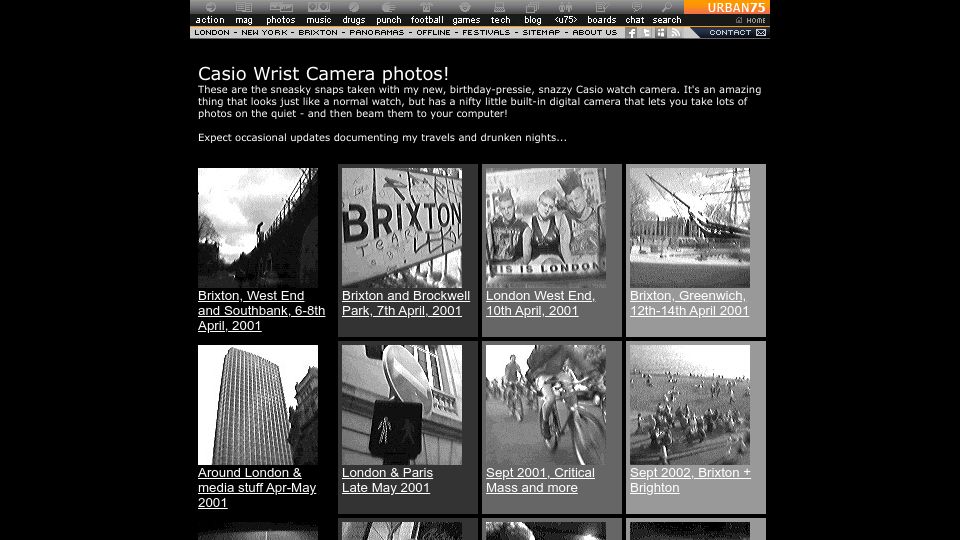The height and width of the screenshot is (540, 960).
Task: Go to the action menu section
Action: coord(210,20)
